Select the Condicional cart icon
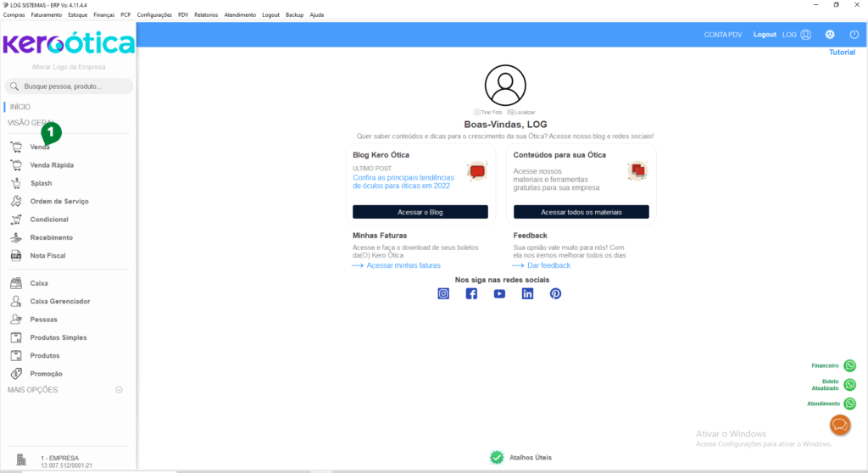Image resolution: width=868 pixels, height=473 pixels. (16, 220)
